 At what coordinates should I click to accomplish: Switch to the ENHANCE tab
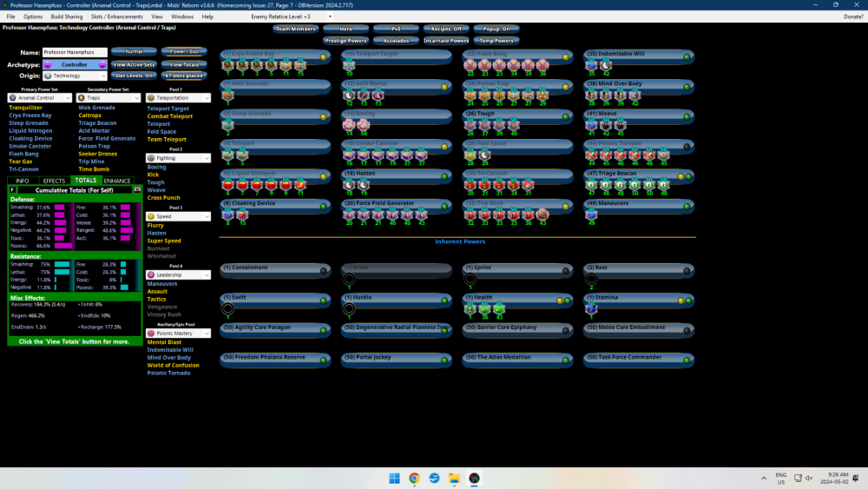click(x=117, y=181)
